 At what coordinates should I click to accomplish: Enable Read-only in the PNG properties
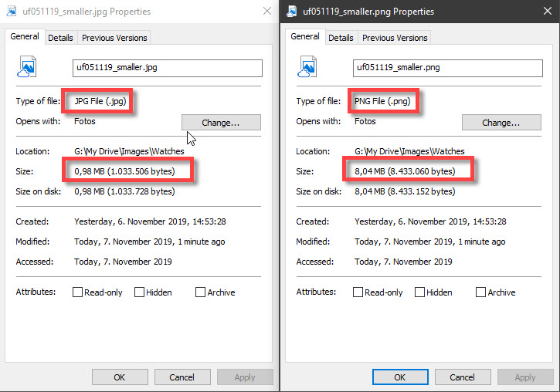coord(358,292)
